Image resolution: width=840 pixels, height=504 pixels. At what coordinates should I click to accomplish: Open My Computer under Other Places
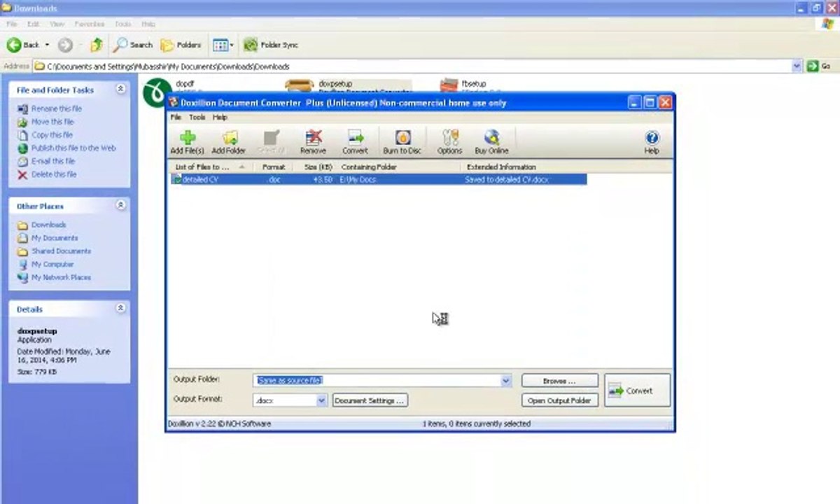coord(52,265)
